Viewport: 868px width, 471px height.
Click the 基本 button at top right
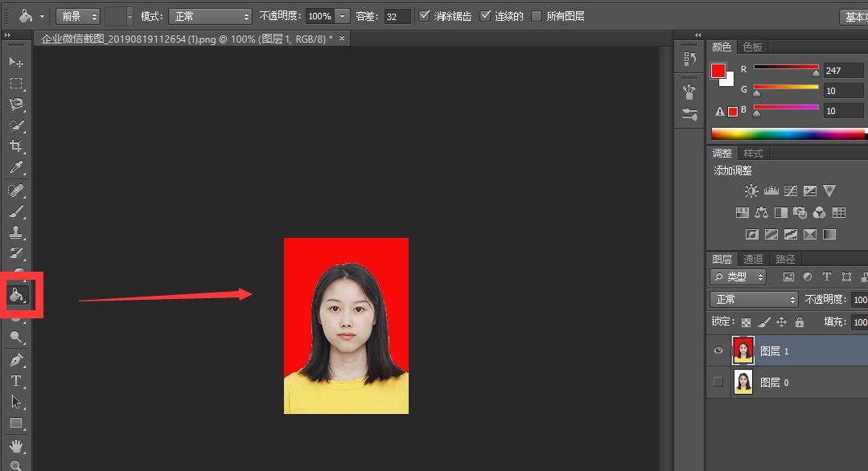(855, 15)
